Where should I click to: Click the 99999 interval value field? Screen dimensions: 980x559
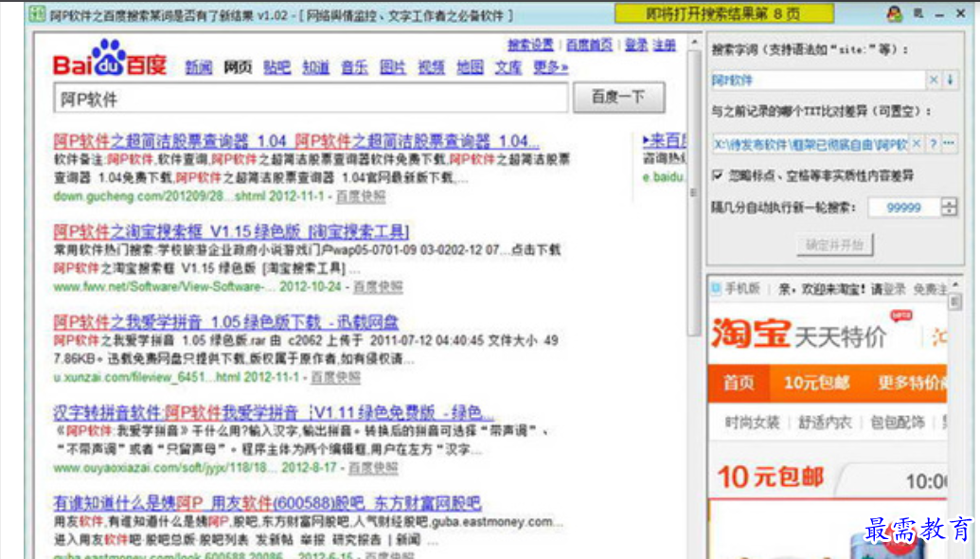[903, 207]
